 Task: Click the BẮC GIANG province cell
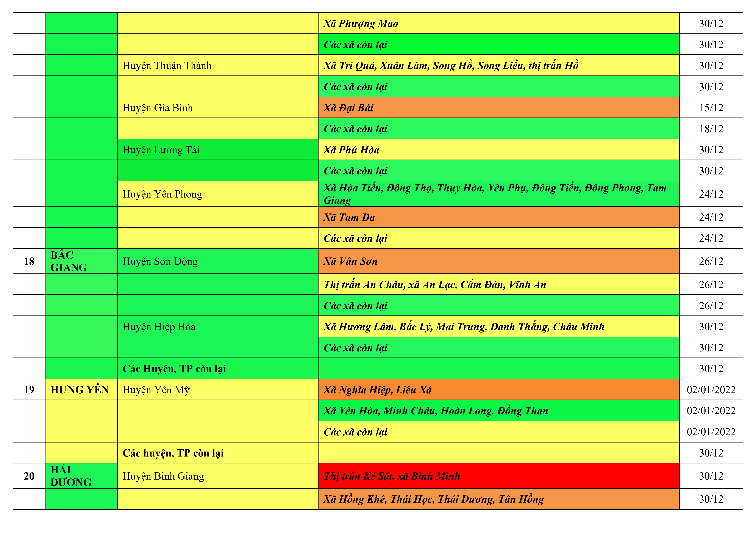81,261
